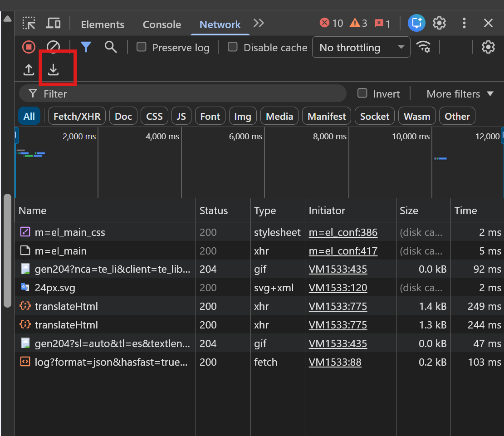Open network conditions wifi icon
504x436 pixels.
[x=423, y=47]
